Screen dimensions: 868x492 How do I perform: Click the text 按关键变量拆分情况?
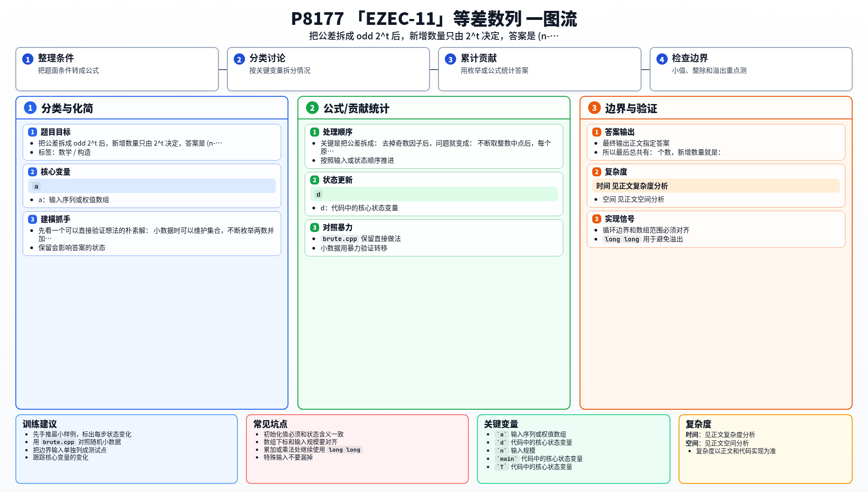point(280,71)
